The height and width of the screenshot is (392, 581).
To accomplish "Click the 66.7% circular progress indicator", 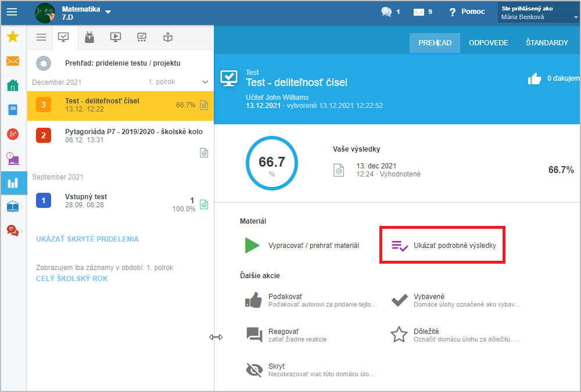I will [271, 164].
